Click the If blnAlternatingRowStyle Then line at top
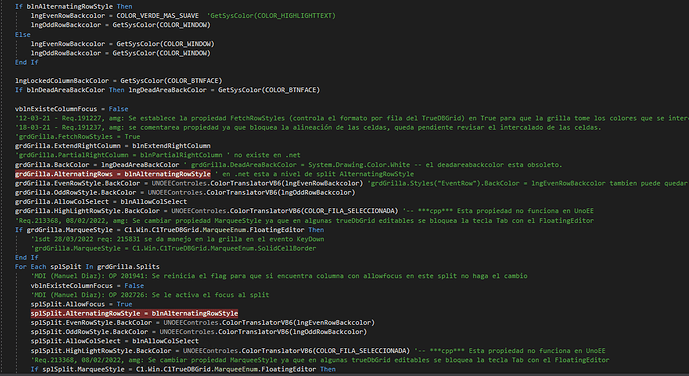 (x=73, y=6)
